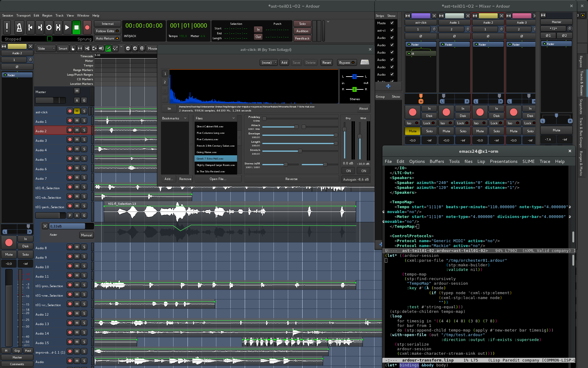Screen dimensions: 588x368
Task: Toggle Auto Return option
Action: coord(108,38)
